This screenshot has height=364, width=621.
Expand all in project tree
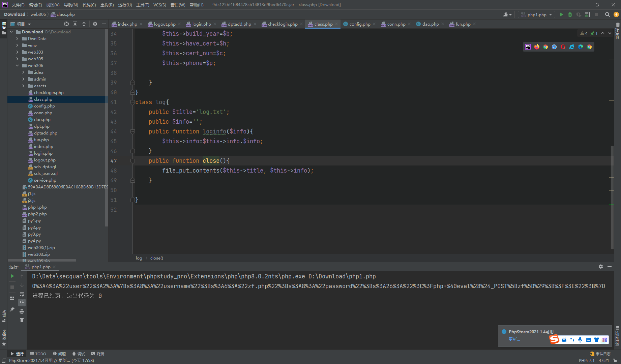pyautogui.click(x=75, y=24)
